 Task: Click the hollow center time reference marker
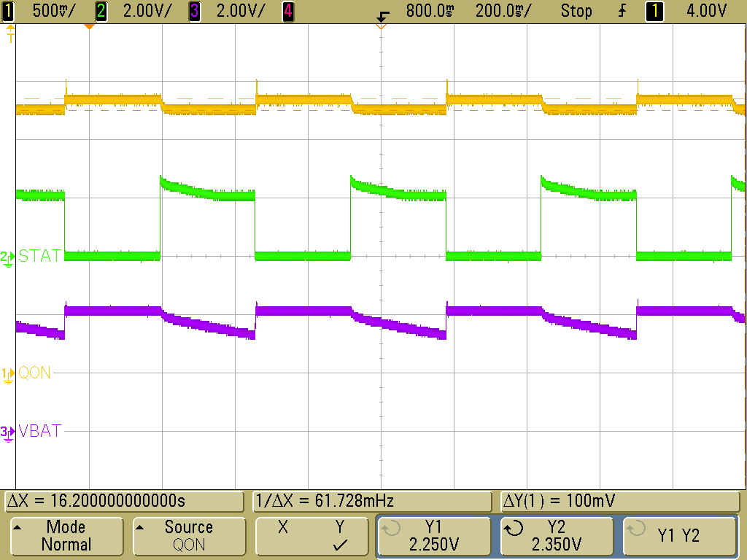click(x=381, y=27)
